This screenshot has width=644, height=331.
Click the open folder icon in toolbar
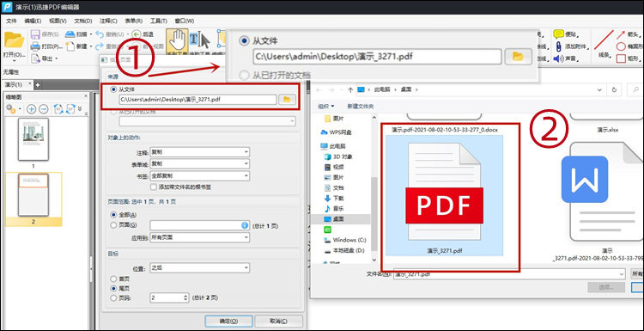[13, 40]
